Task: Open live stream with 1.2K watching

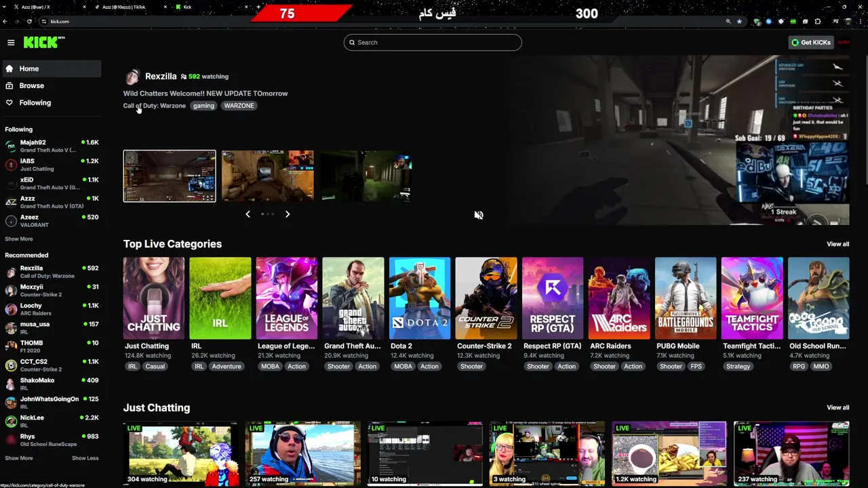Action: click(669, 453)
